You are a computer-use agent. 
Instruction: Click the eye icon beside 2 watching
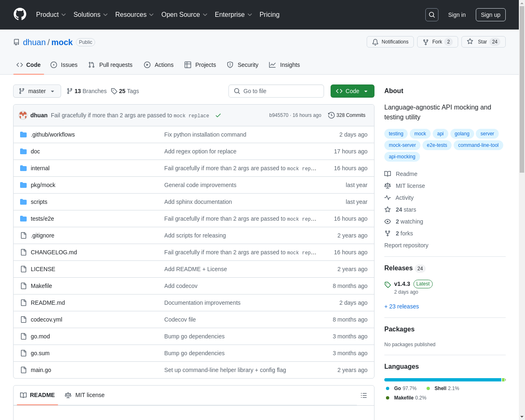click(x=388, y=221)
